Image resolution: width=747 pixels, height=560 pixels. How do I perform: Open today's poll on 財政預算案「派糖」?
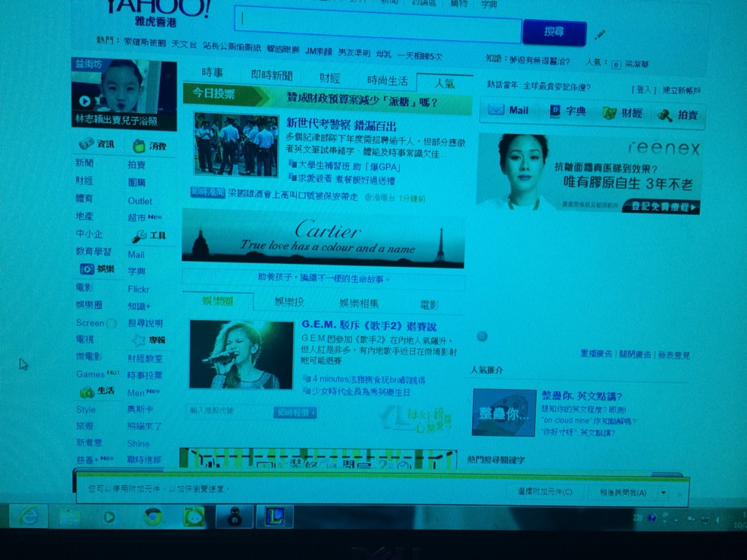362,100
